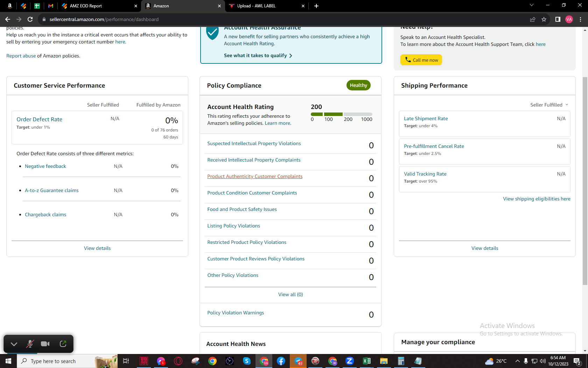
Task: Open Account Health Support Team 'here' link
Action: (x=541, y=44)
